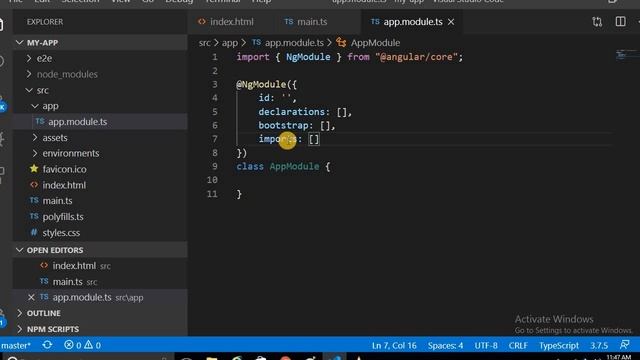
Task: Click the master branch indicator
Action: 16,345
